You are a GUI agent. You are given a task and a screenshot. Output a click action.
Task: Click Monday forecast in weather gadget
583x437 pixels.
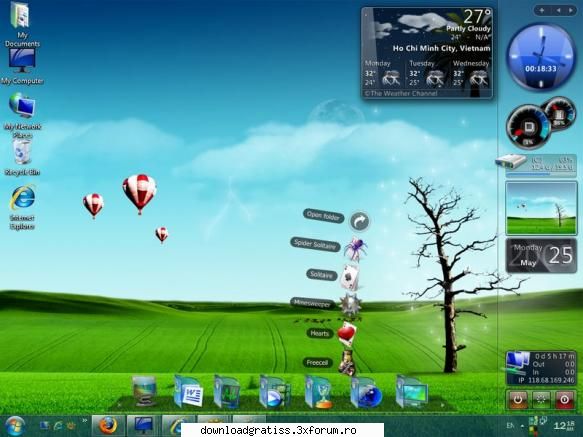pos(382,74)
